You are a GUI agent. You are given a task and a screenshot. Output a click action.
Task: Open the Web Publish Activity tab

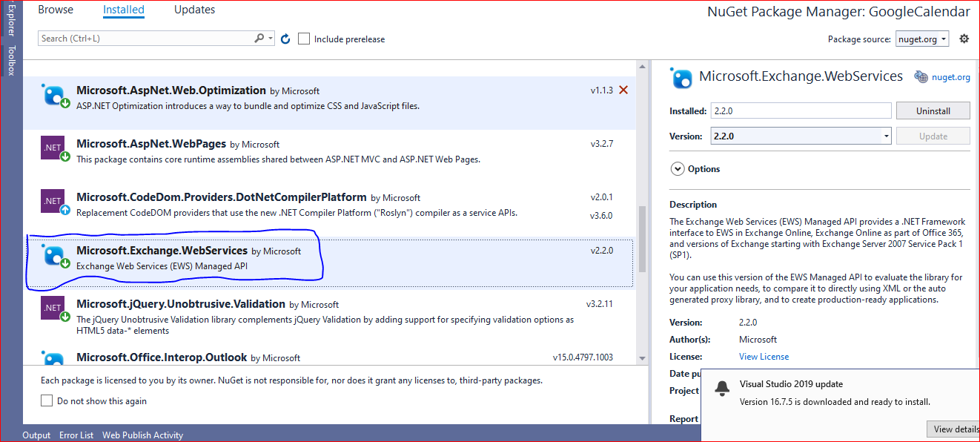(x=142, y=435)
